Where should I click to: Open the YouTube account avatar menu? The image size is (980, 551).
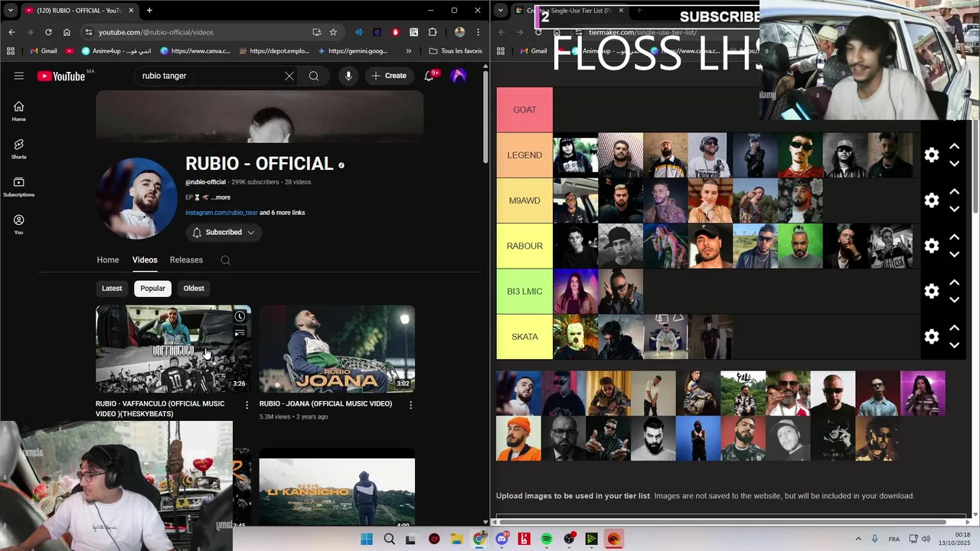459,76
